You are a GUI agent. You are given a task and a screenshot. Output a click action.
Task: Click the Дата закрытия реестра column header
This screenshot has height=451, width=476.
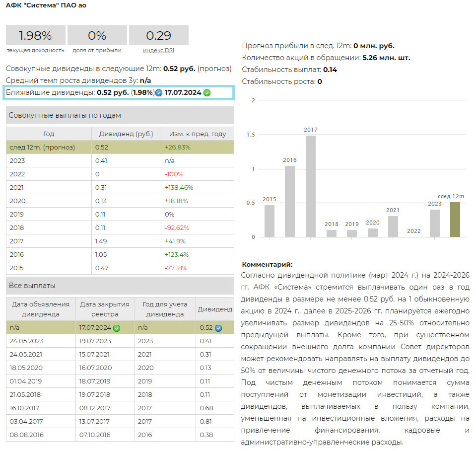click(x=104, y=309)
